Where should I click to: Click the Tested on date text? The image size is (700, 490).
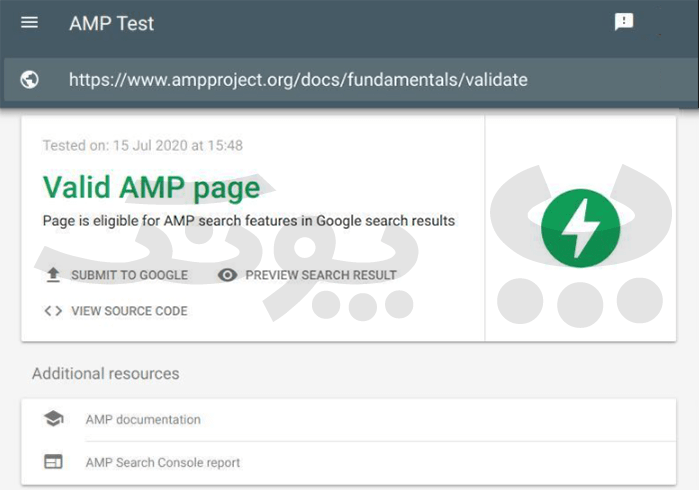[x=143, y=145]
